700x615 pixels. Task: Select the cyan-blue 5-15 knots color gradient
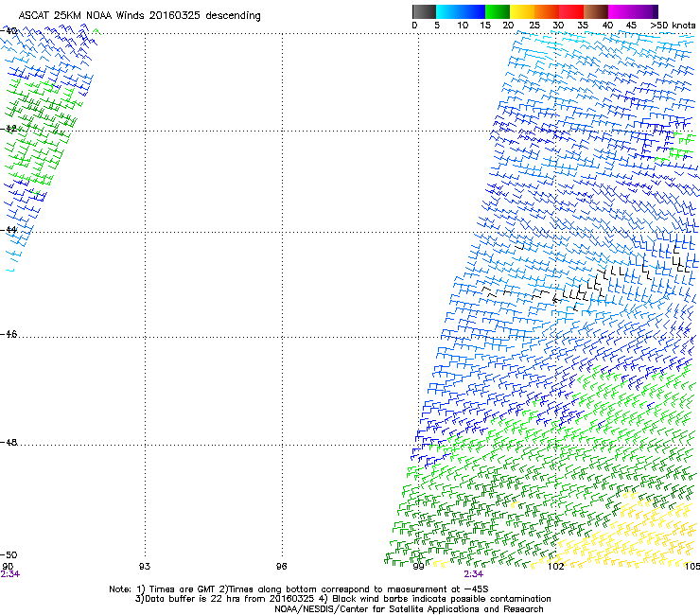click(x=461, y=11)
